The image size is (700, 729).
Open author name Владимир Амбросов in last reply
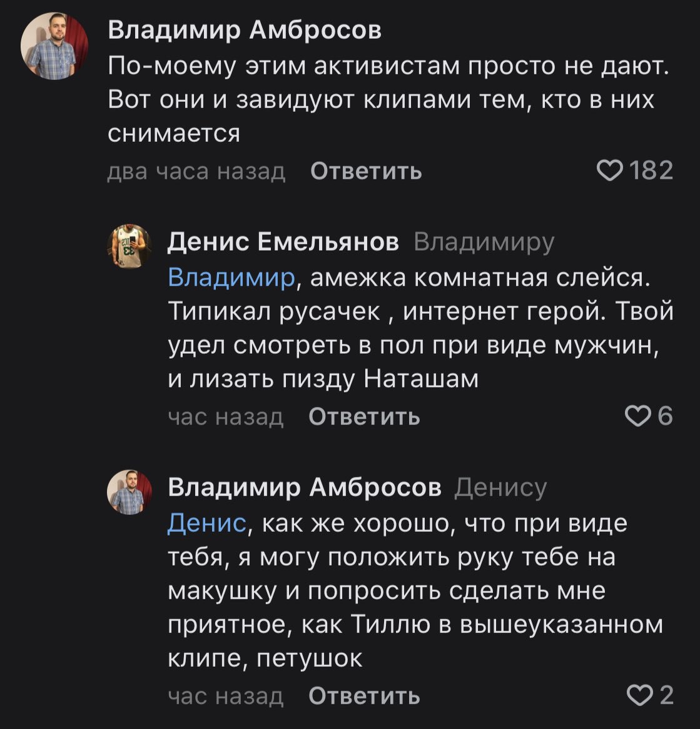point(305,487)
